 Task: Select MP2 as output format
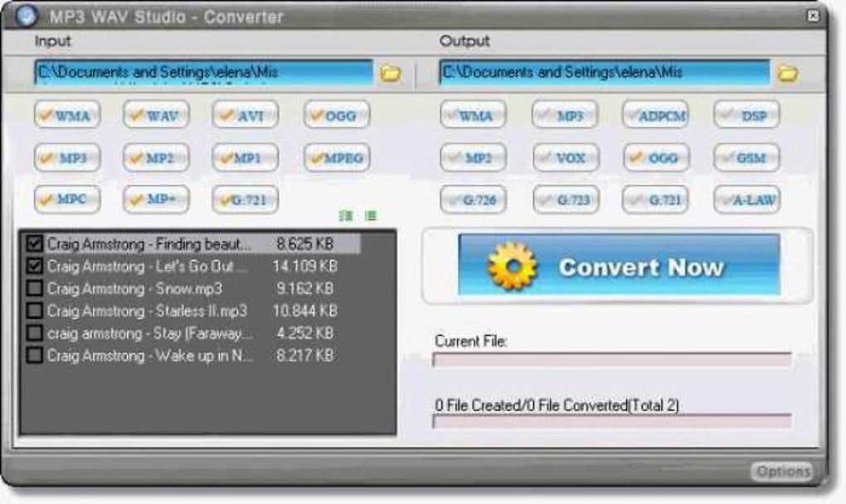(473, 157)
